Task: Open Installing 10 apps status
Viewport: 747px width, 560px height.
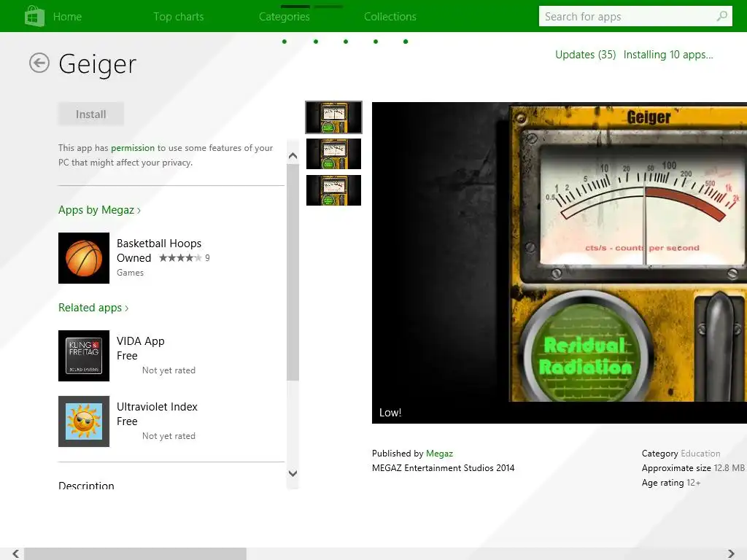Action: (668, 55)
